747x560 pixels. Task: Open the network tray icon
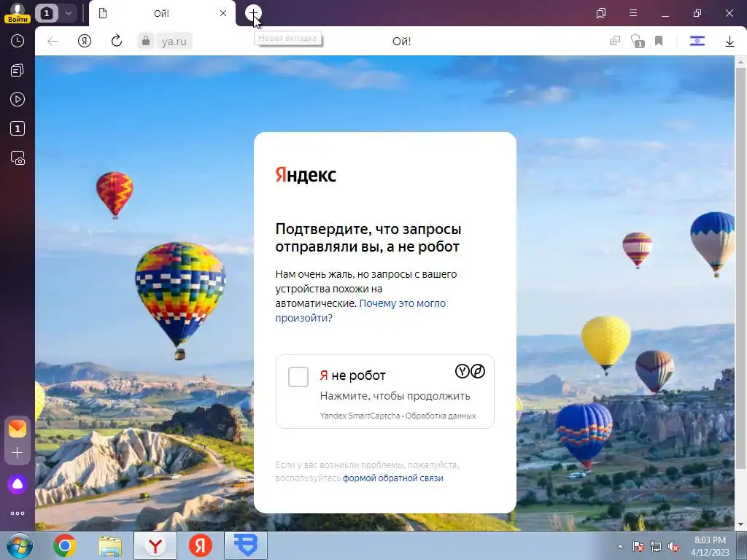click(656, 546)
